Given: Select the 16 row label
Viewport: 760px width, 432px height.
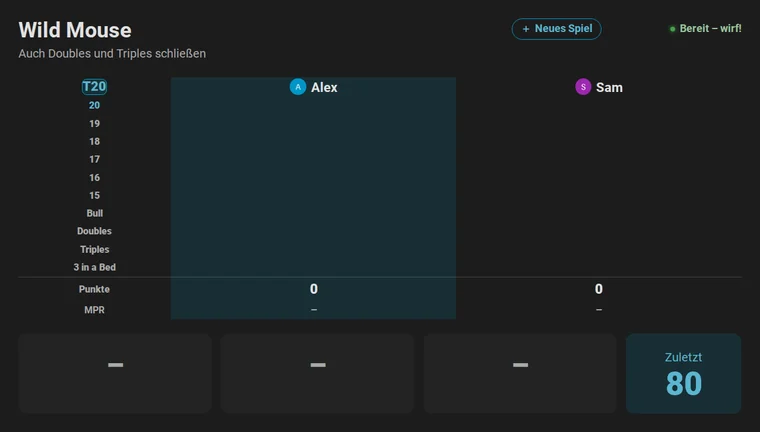Looking at the screenshot, I should coord(94,177).
